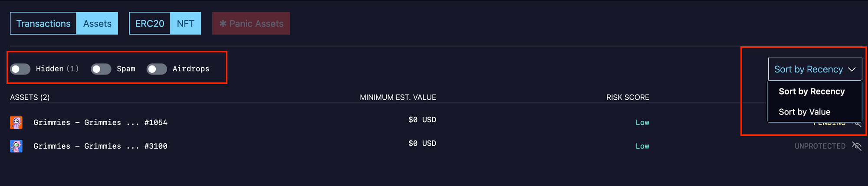The image size is (868, 186).
Task: Choose Sort by Value from dropdown list
Action: click(x=804, y=112)
